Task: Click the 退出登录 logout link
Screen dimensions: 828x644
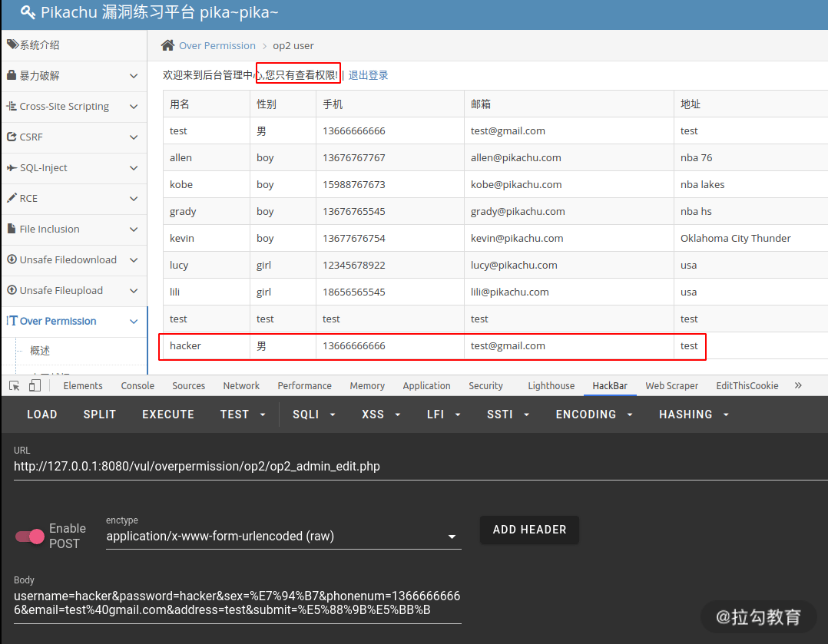Action: [x=368, y=75]
